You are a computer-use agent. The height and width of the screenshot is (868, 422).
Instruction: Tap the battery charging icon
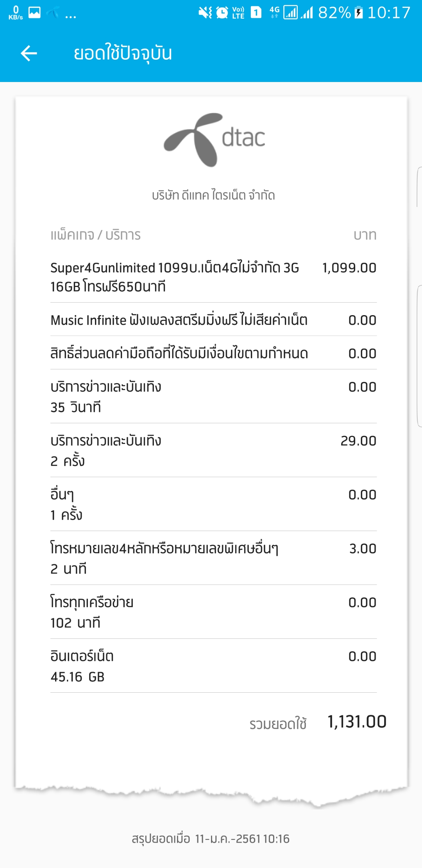point(358,13)
